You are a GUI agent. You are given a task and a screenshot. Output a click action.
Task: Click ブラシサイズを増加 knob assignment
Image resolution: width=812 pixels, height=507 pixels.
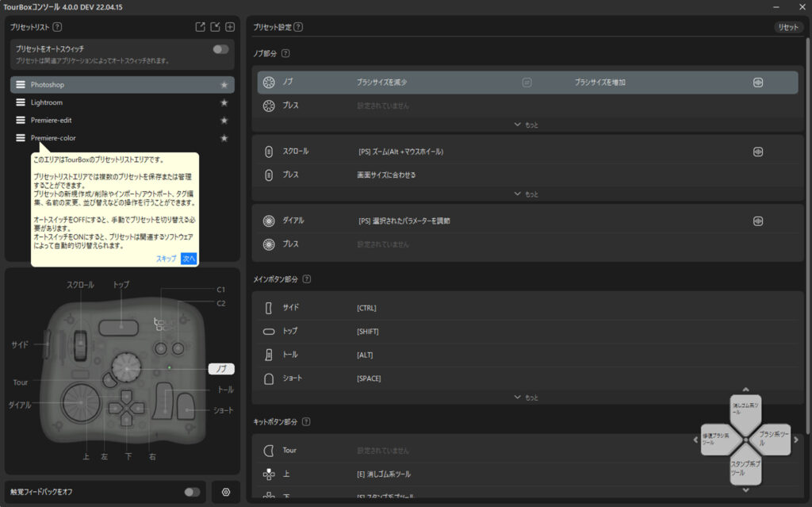599,83
